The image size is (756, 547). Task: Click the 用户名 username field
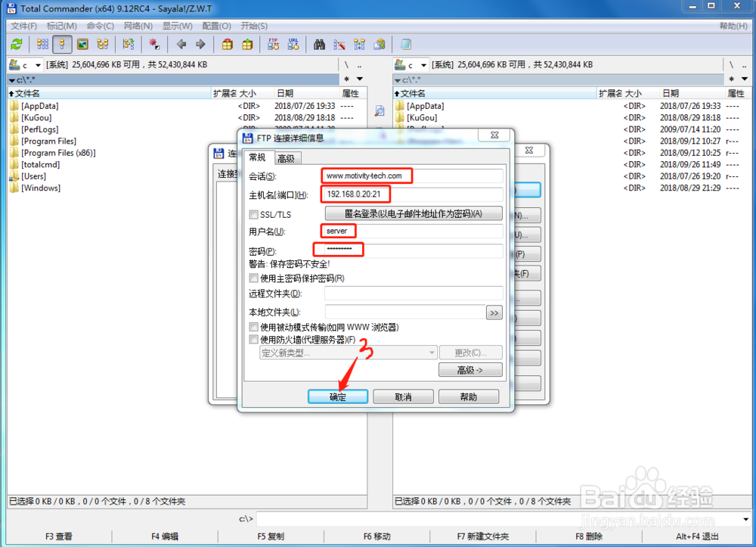(x=413, y=231)
